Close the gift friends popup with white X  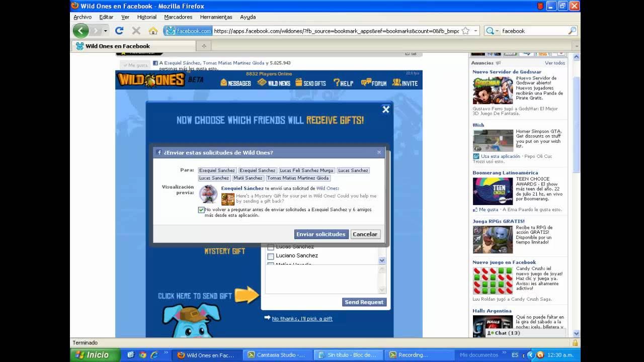tap(386, 109)
